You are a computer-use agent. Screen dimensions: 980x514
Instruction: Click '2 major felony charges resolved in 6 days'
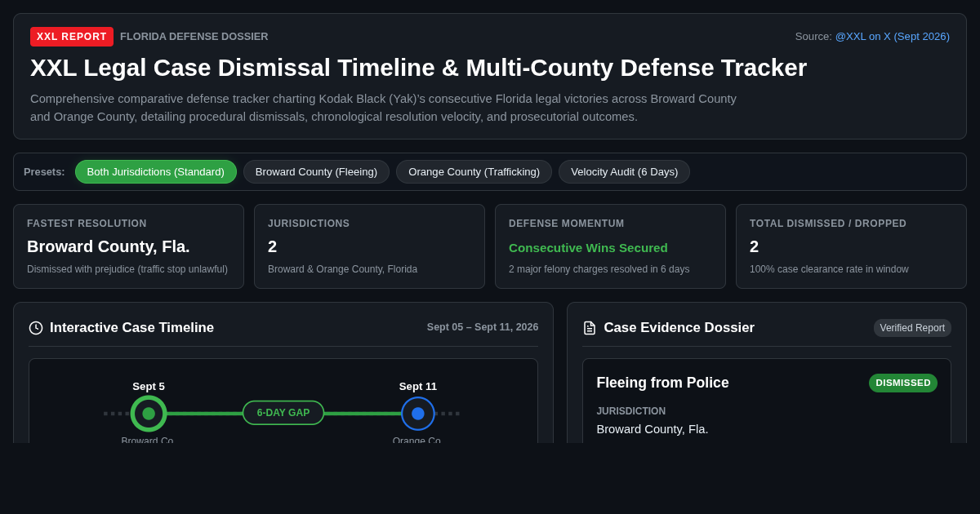[x=599, y=269]
